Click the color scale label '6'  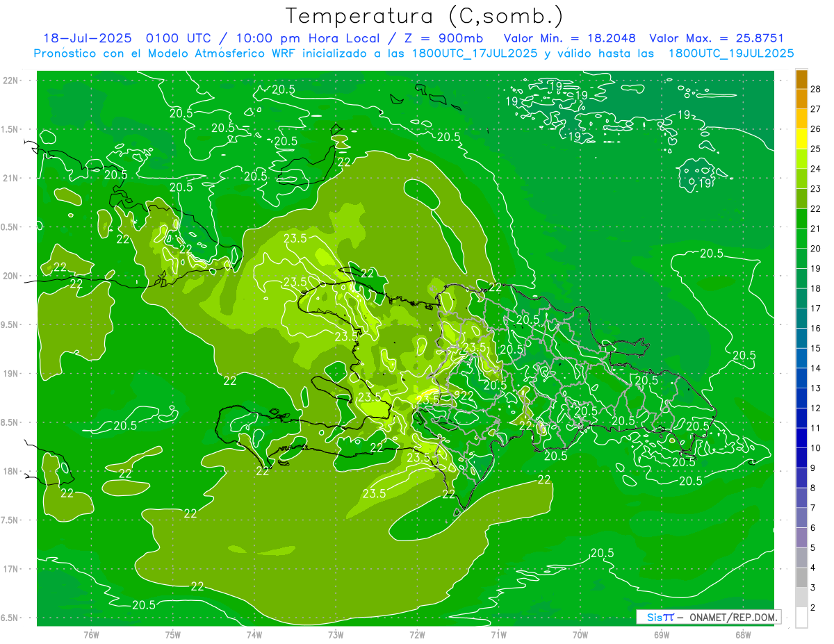pyautogui.click(x=813, y=528)
